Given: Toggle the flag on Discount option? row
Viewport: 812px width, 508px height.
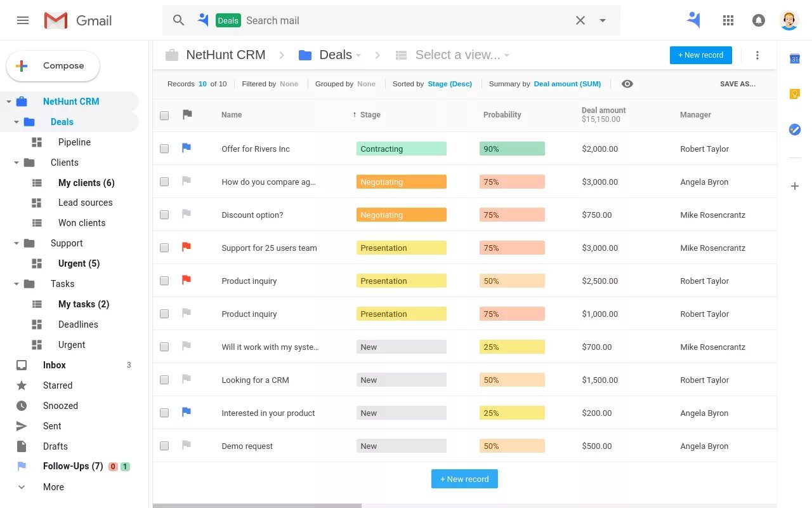Looking at the screenshot, I should [x=187, y=214].
